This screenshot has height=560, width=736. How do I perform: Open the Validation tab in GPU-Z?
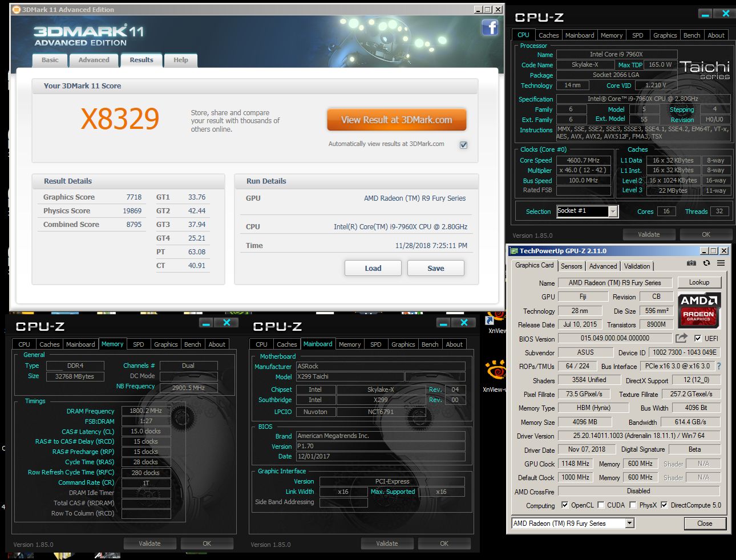point(637,266)
